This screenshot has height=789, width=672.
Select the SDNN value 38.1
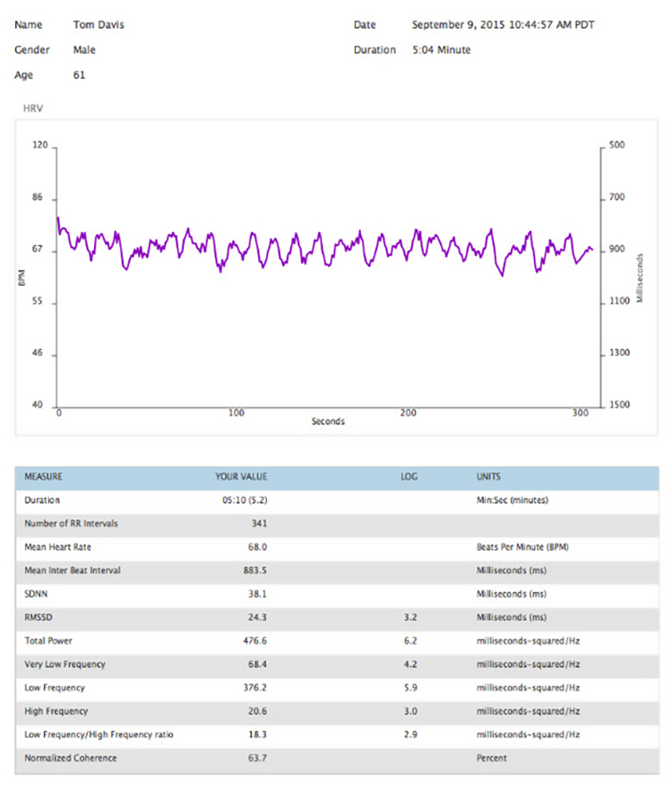256,594
